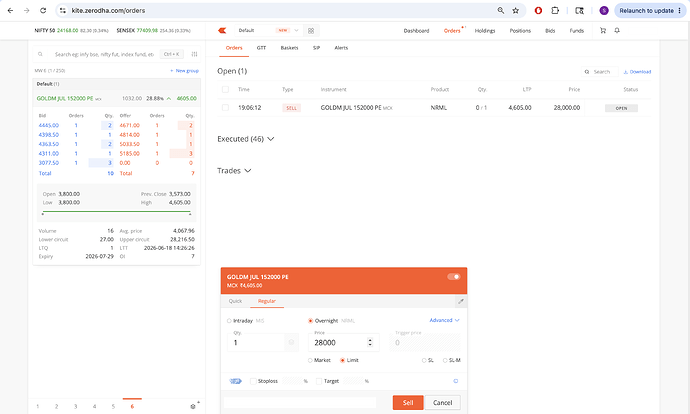Image resolution: width=690 pixels, height=414 pixels.
Task: Click the browser forward arrow
Action: click(26, 10)
